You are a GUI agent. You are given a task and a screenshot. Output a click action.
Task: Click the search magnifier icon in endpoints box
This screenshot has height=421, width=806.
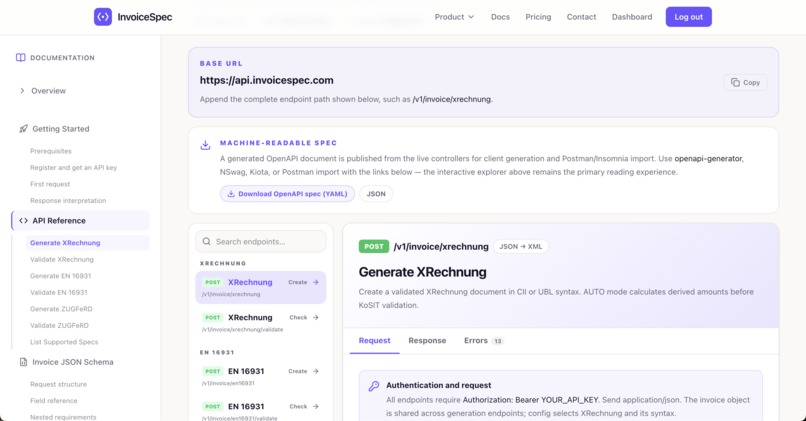tap(207, 242)
